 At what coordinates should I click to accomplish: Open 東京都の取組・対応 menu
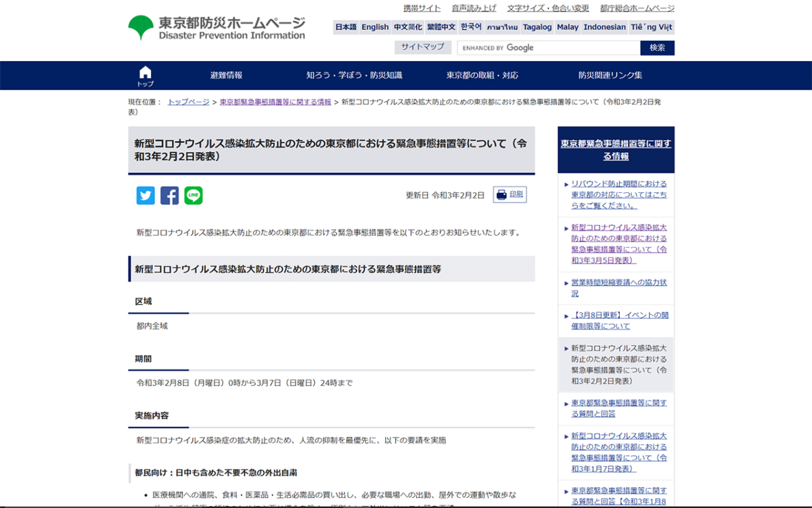coord(482,76)
